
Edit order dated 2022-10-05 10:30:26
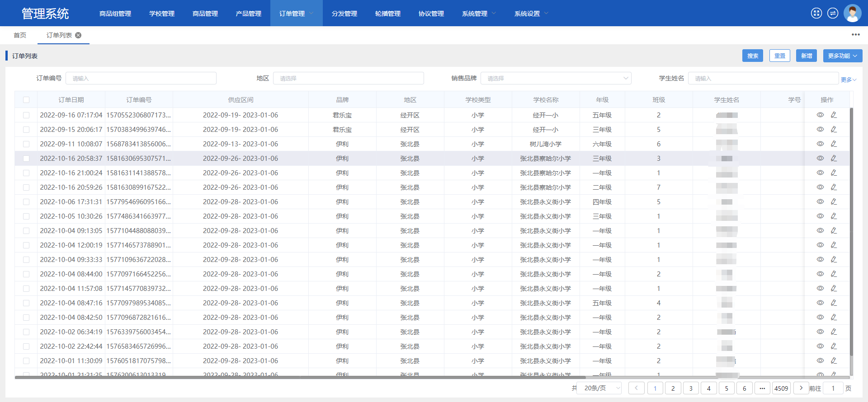(x=834, y=216)
